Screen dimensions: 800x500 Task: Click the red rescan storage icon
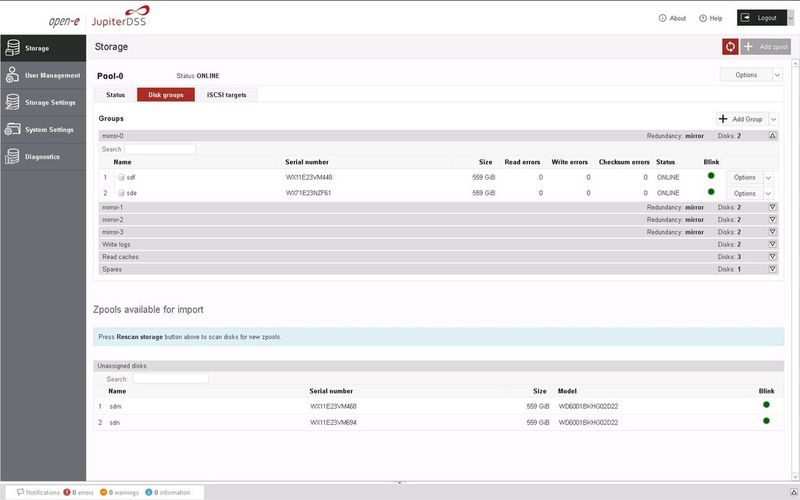click(730, 47)
